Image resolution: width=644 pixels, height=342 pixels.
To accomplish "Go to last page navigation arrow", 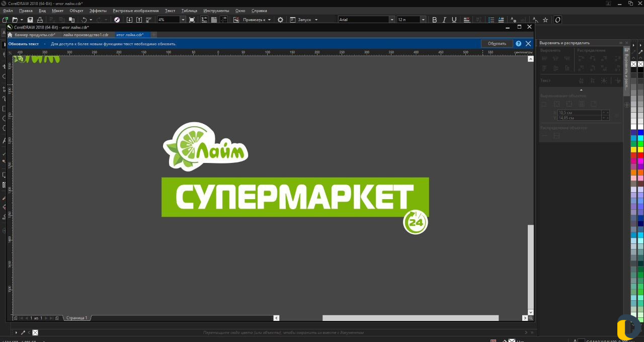I will coord(51,318).
